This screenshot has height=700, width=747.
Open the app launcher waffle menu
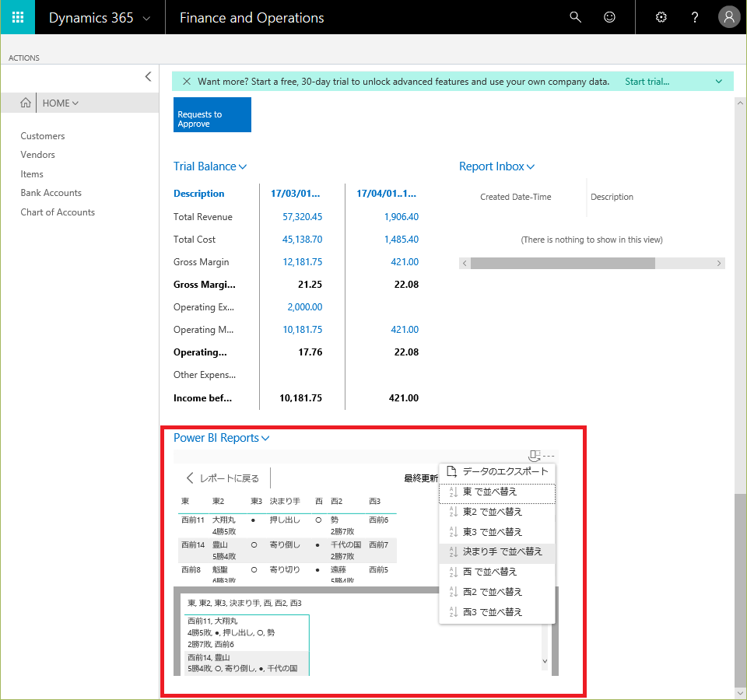pos(18,17)
